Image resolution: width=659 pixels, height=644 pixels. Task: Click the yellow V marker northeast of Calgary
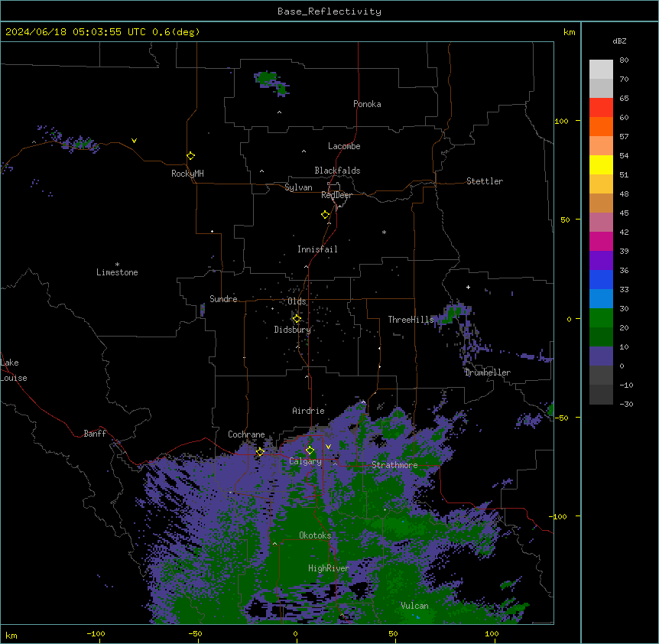(x=328, y=447)
